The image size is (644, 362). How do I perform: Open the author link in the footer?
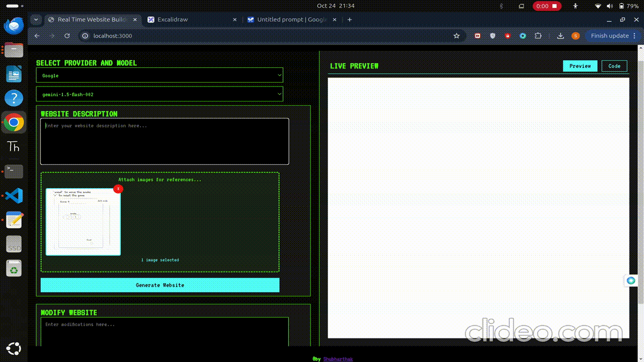coord(338,359)
